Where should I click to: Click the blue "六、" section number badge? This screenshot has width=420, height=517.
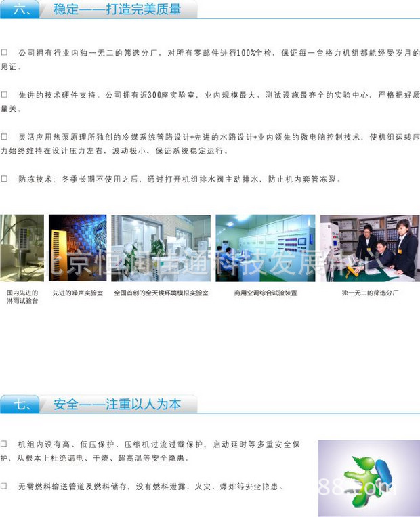point(20,9)
